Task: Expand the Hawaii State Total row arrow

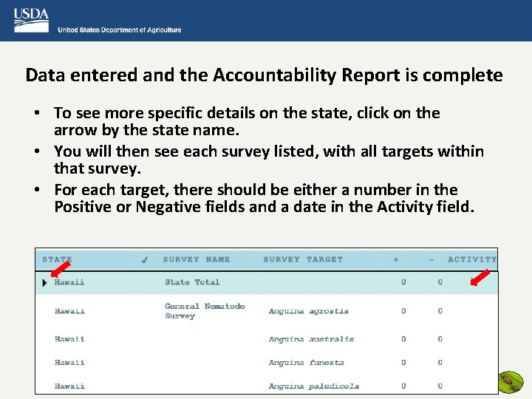Action: (44, 282)
